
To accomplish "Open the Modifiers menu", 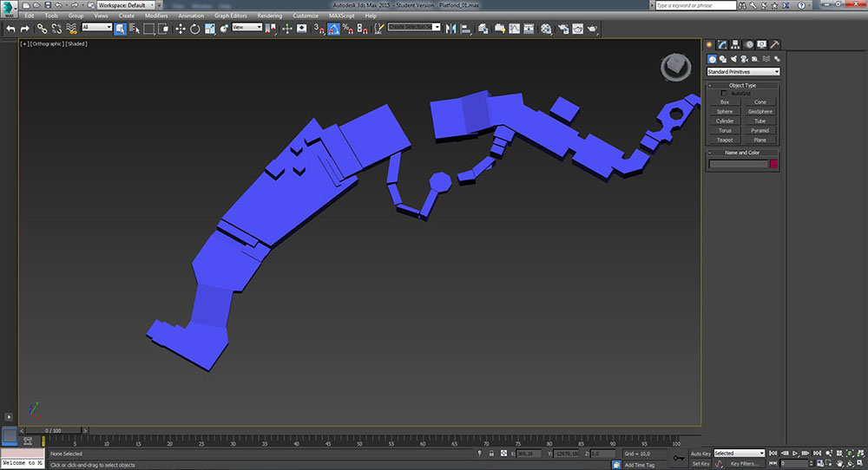I will (156, 16).
